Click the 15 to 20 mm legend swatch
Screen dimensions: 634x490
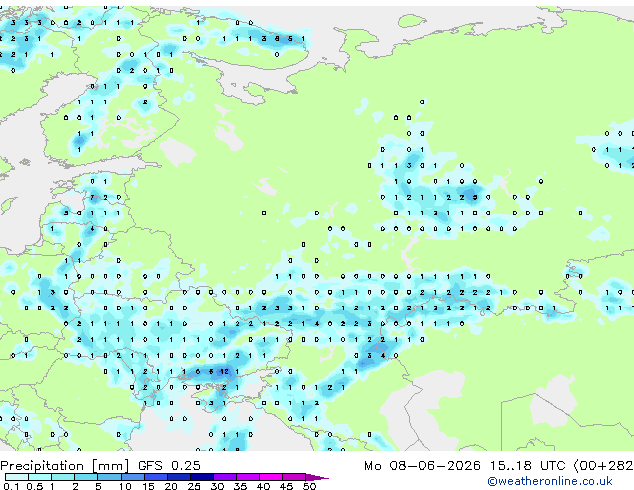pos(156,477)
